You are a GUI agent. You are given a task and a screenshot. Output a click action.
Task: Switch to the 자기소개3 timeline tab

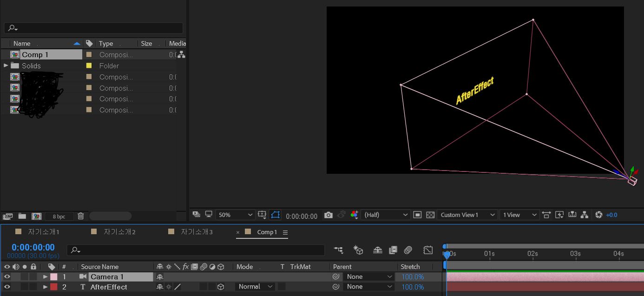click(197, 232)
